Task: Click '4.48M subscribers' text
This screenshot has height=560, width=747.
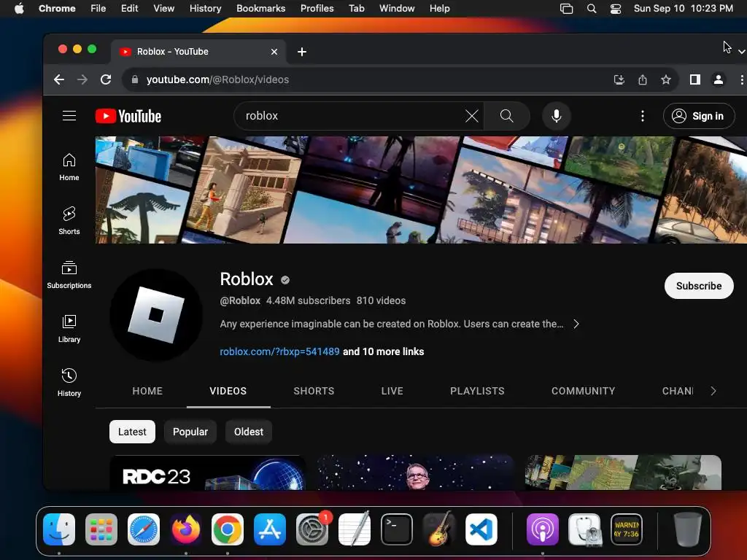Action: click(309, 300)
